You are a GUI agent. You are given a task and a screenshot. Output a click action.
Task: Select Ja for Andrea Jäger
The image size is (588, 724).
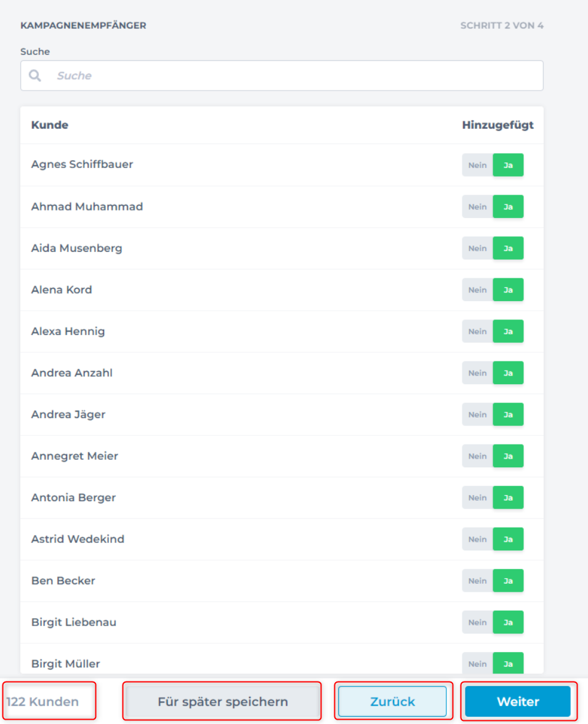click(508, 414)
